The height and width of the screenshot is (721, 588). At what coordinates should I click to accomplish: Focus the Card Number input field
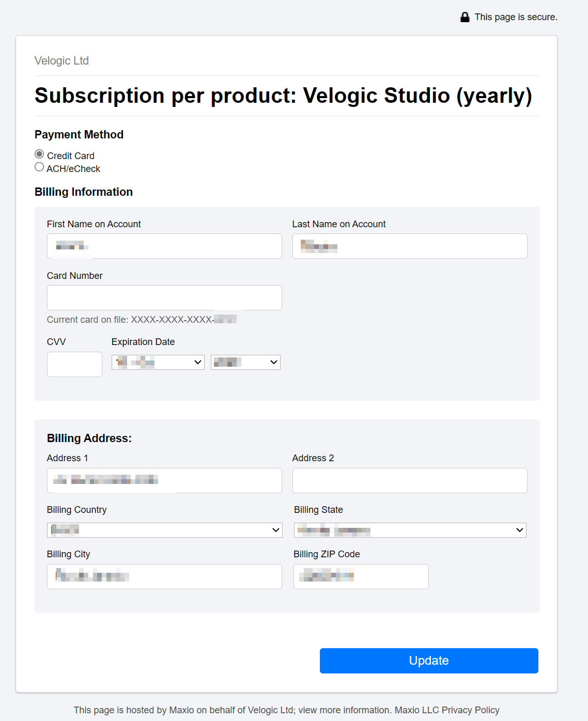[x=164, y=297]
